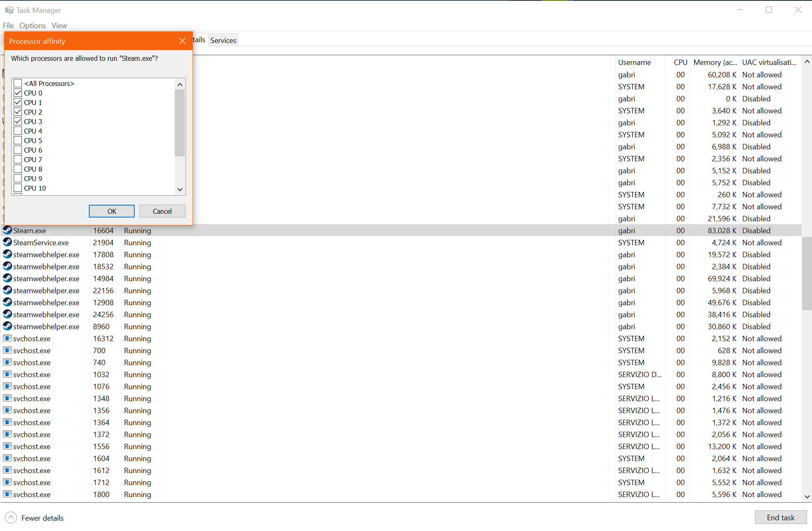This screenshot has height=531, width=812.
Task: Click the Steam.exe process icon
Action: (x=7, y=230)
